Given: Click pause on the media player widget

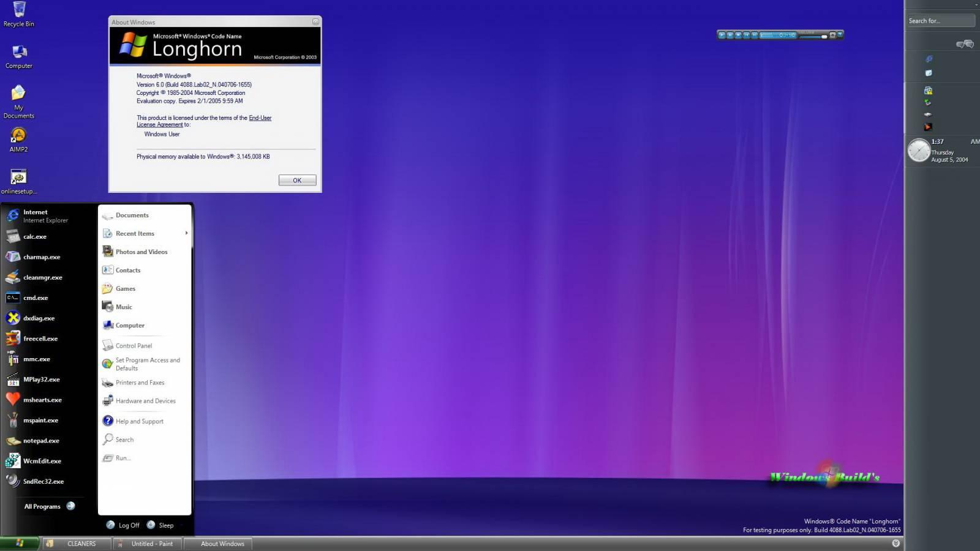Looking at the screenshot, I should pos(730,35).
